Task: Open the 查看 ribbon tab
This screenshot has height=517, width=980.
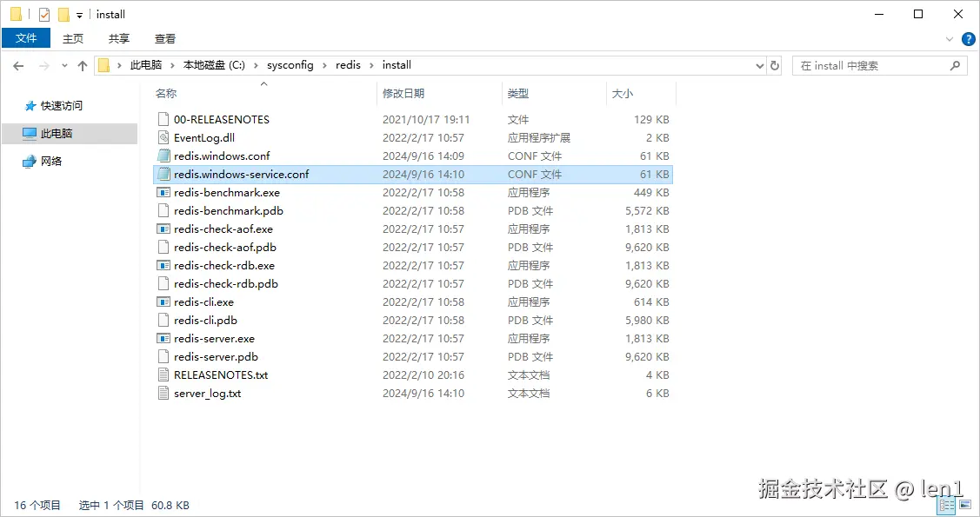Action: pos(165,38)
